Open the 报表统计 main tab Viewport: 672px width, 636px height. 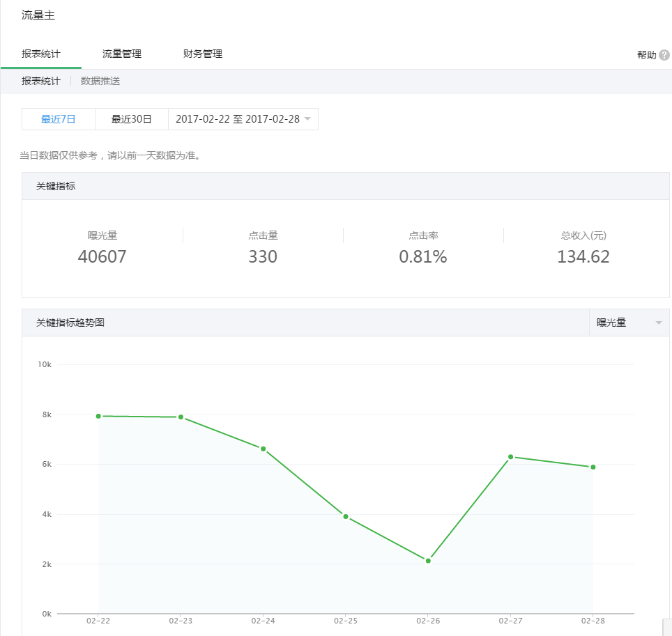41,54
